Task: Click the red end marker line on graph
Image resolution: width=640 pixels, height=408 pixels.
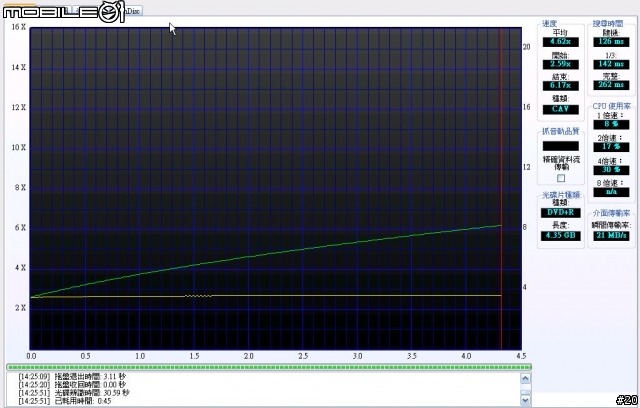Action: (x=501, y=188)
